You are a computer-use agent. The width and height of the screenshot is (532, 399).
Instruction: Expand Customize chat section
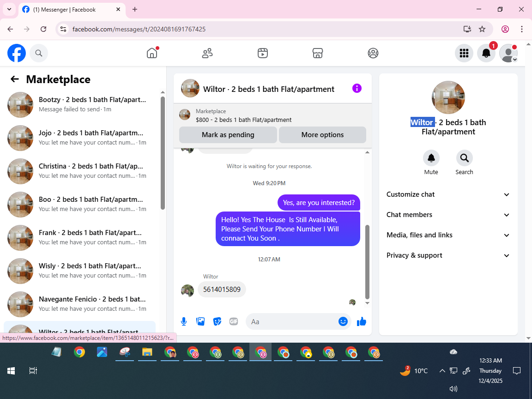(x=448, y=194)
